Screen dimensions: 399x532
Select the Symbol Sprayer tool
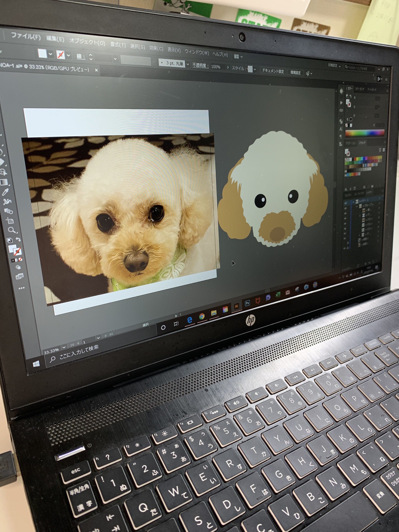coord(7,202)
